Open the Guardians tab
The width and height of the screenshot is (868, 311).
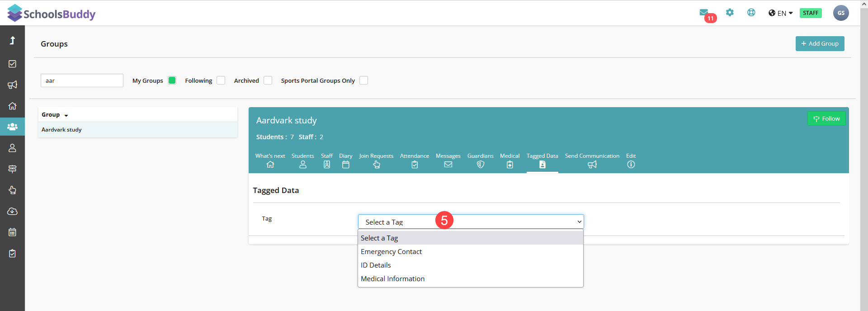click(480, 160)
